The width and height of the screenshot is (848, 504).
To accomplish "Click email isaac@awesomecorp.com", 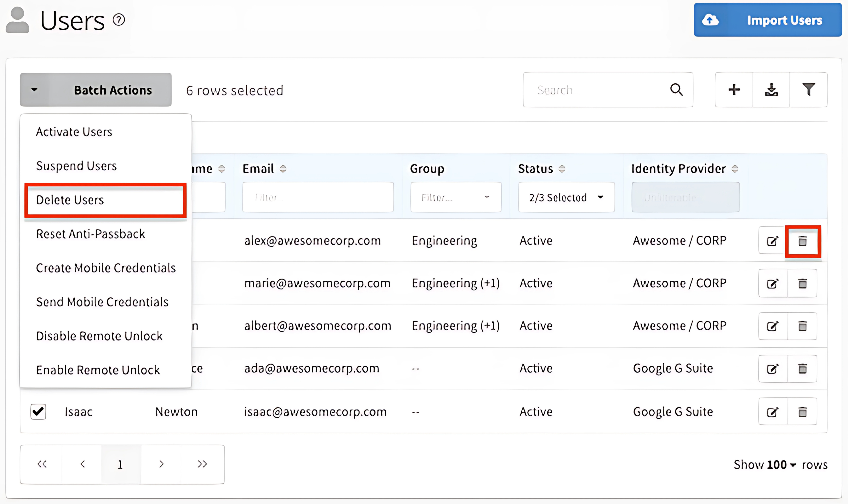I will (315, 412).
